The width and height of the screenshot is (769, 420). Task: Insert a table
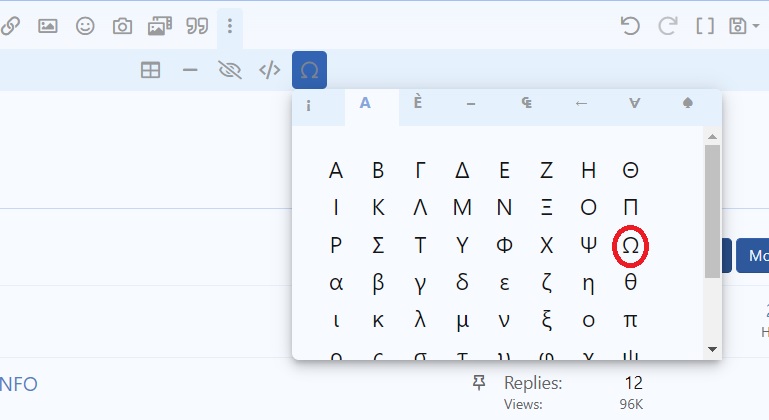(150, 70)
